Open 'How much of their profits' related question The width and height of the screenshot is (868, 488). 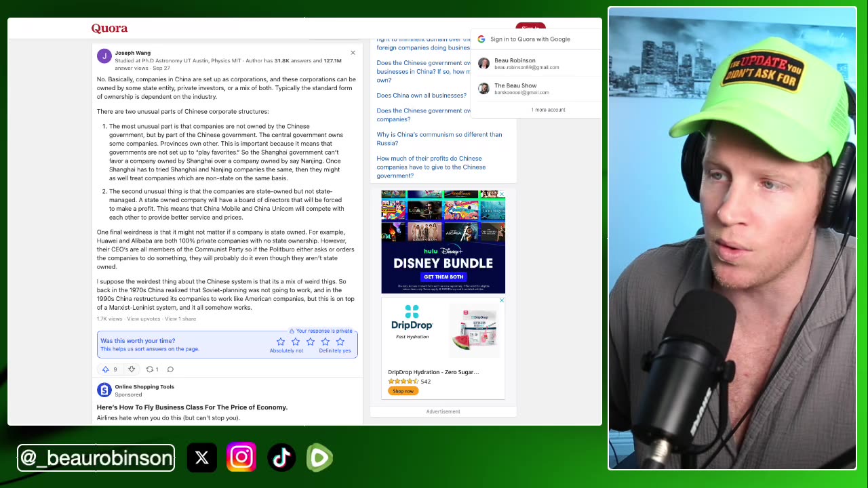[431, 167]
